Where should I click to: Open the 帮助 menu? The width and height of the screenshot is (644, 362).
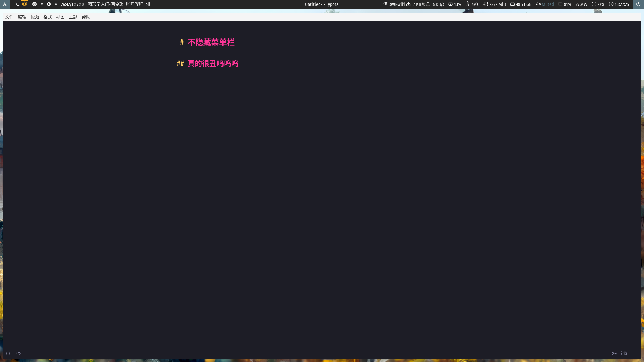[86, 17]
